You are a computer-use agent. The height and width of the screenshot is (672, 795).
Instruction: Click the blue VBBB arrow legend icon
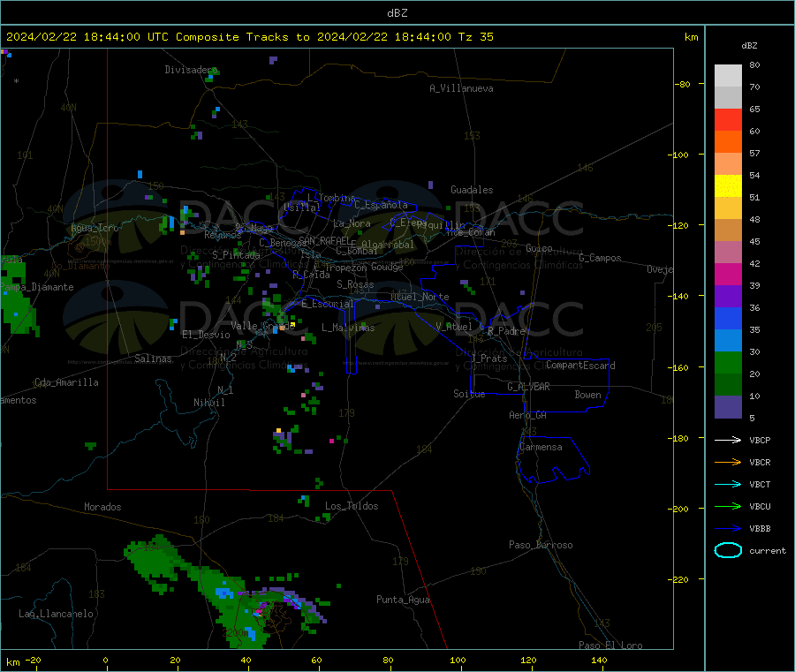click(x=728, y=529)
